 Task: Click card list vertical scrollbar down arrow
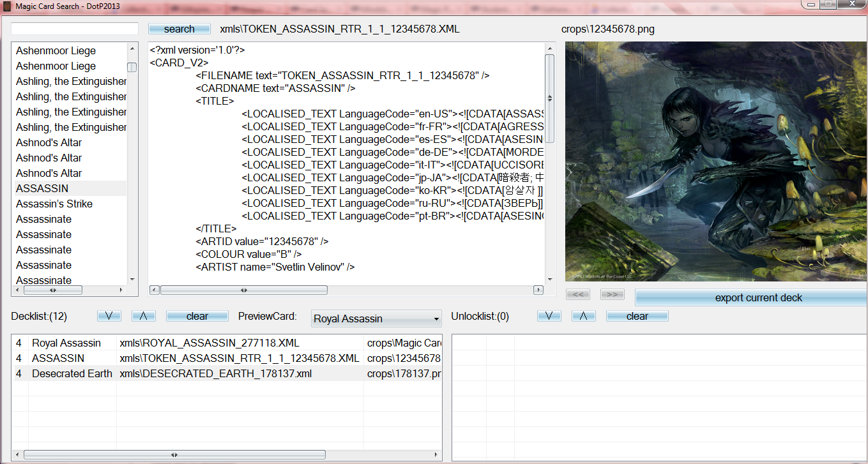coord(132,279)
